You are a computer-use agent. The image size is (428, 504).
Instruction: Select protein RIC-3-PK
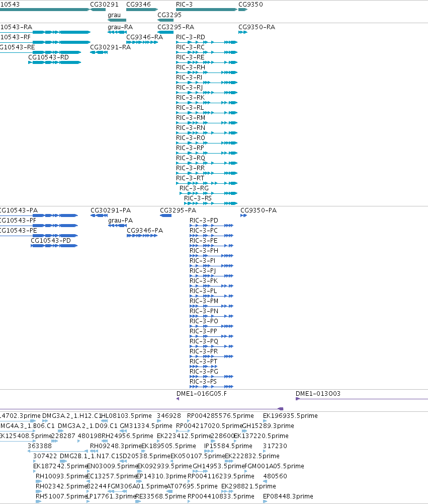[211, 286]
